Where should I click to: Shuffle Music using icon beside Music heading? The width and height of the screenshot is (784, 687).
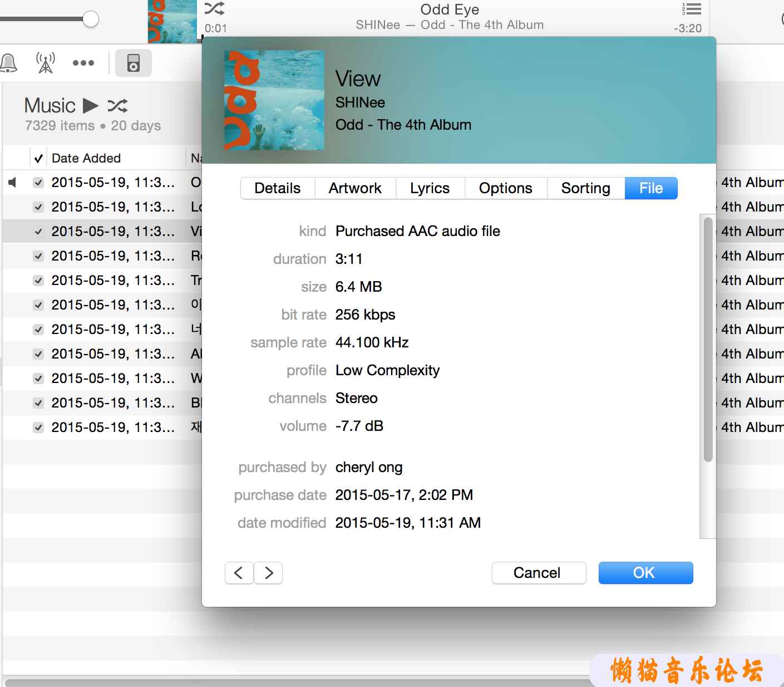117,105
